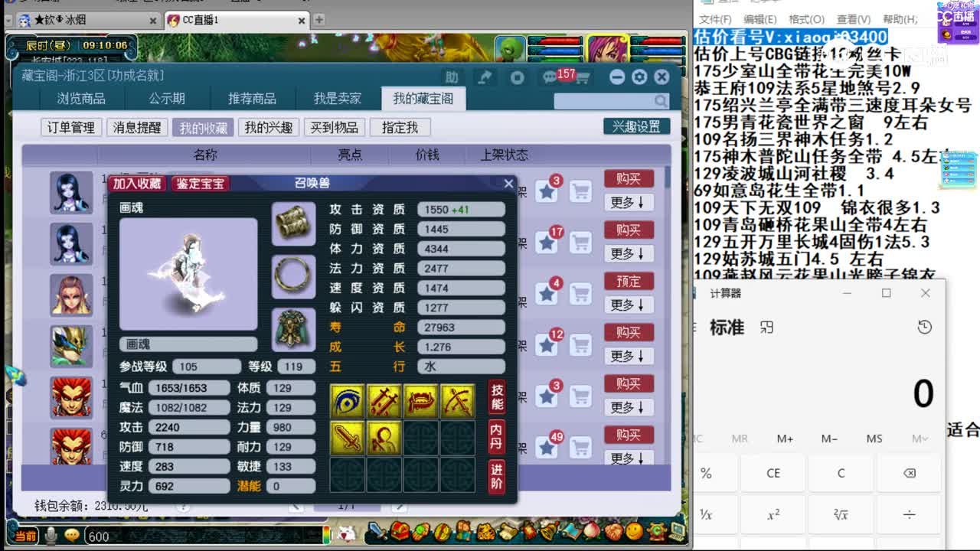This screenshot has height=551, width=980.
Task: Expand 更多 beside the 17-favorites star
Action: (x=628, y=253)
